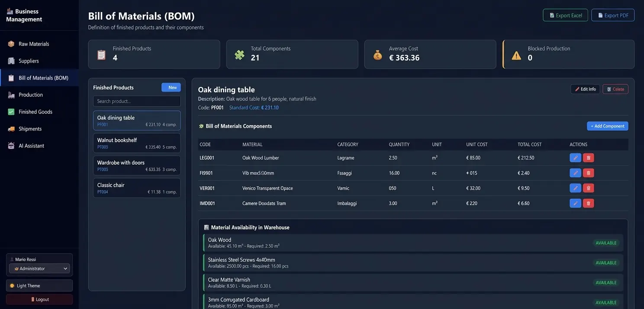644x309 pixels.
Task: Click the MATERIAL column header
Action: tap(252, 144)
